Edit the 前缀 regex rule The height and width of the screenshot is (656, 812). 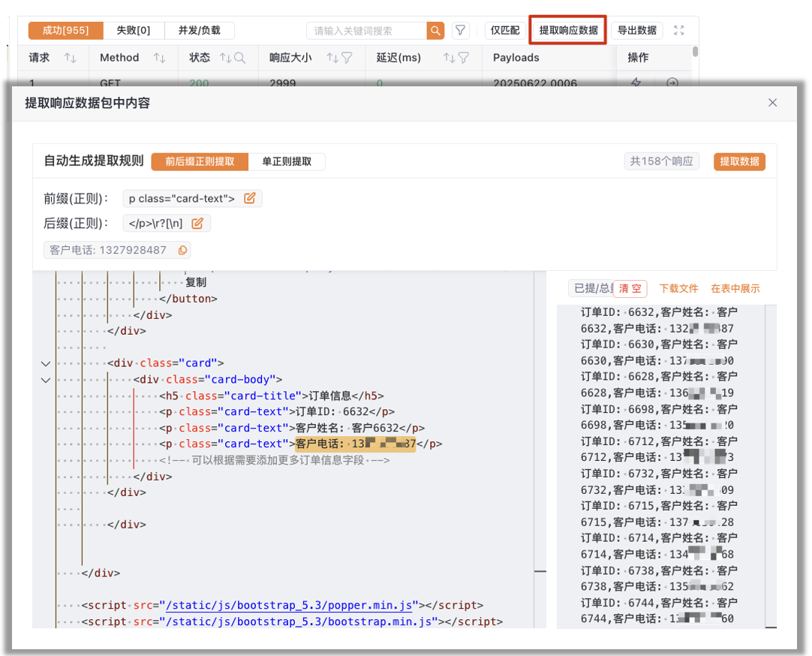pos(250,198)
